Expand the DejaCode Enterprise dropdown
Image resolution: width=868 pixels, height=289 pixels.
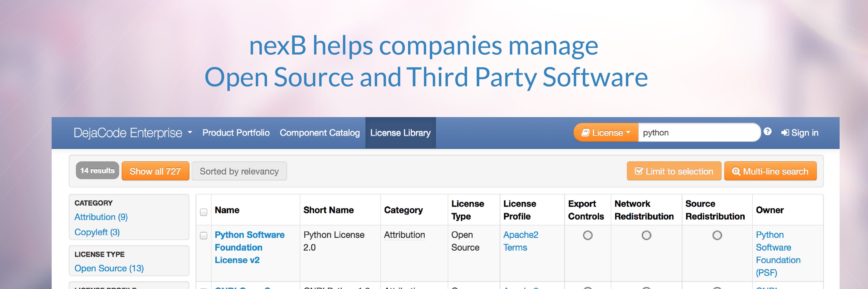point(133,133)
